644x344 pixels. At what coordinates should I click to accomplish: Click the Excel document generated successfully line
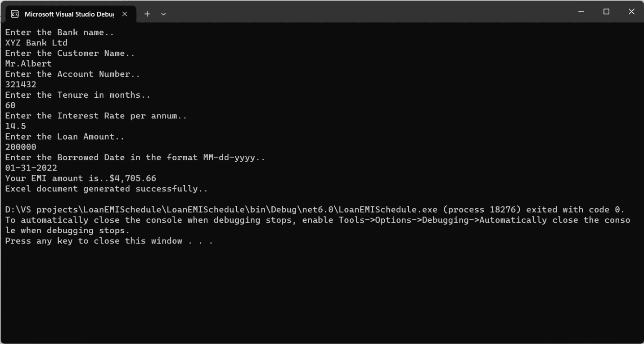coord(107,189)
